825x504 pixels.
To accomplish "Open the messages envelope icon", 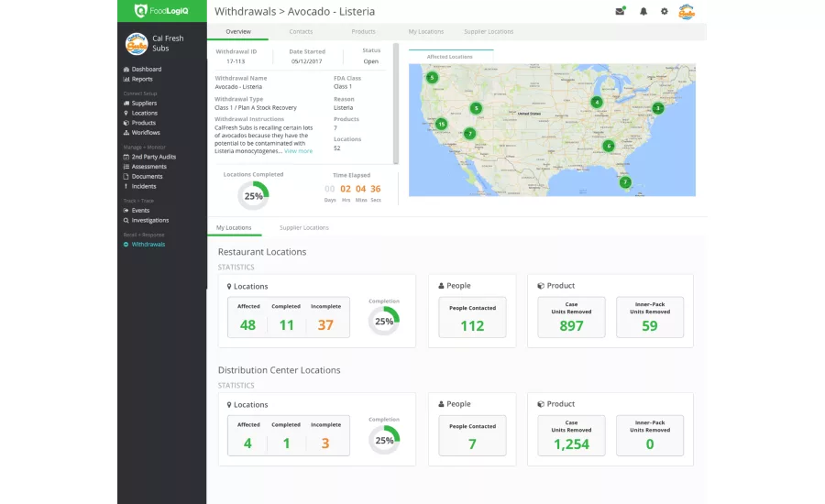I will click(621, 11).
